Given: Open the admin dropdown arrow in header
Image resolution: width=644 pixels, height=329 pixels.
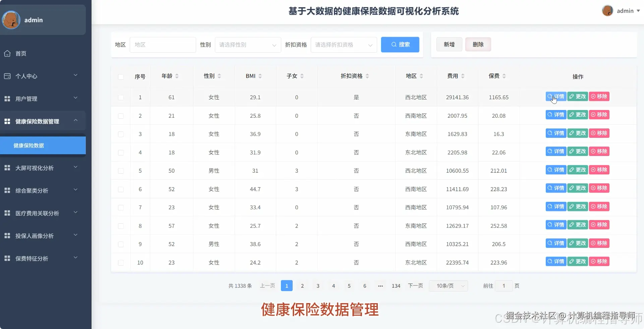Looking at the screenshot, I should coord(638,11).
